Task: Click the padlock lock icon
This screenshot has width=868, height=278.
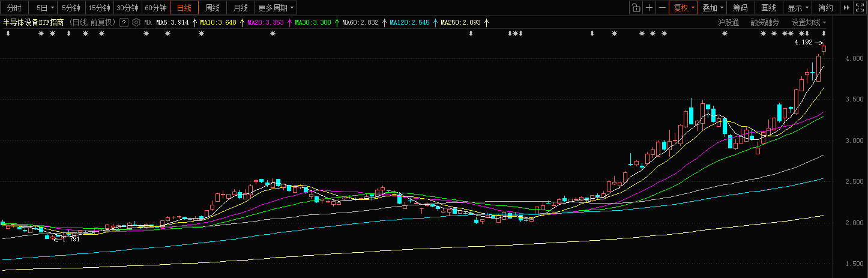Action: pos(636,8)
